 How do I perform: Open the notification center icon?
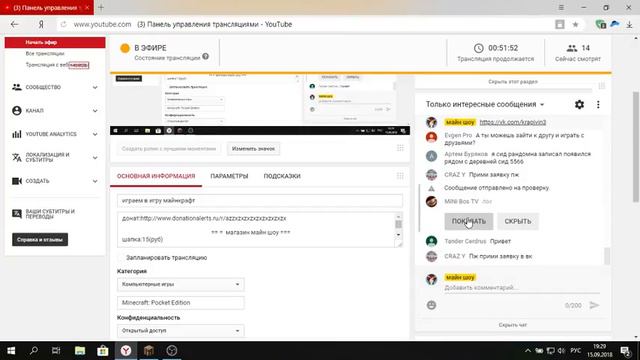click(625, 351)
